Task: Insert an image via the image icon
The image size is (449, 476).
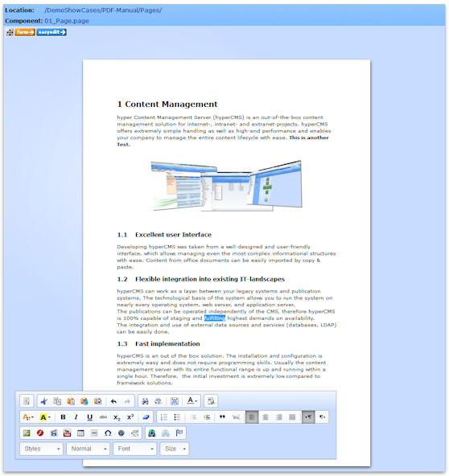Action: [x=27, y=433]
